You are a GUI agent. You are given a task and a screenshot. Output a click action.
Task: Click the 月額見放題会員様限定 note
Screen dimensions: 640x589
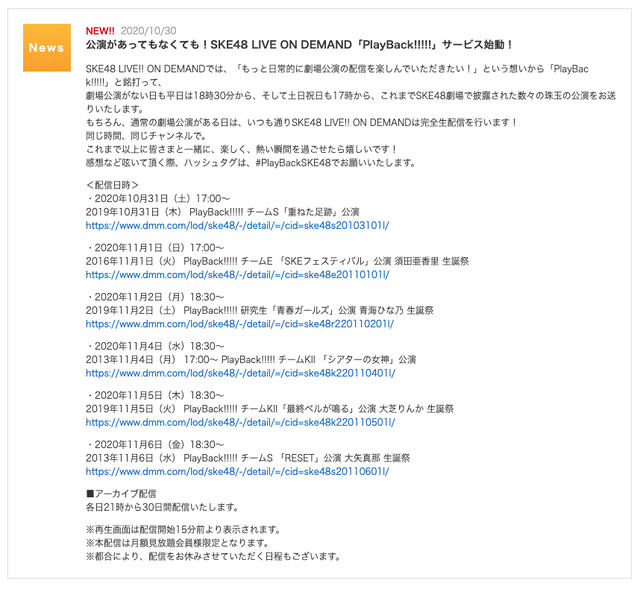(178, 543)
